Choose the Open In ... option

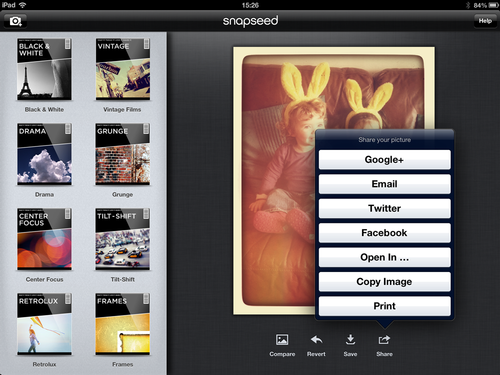click(385, 257)
